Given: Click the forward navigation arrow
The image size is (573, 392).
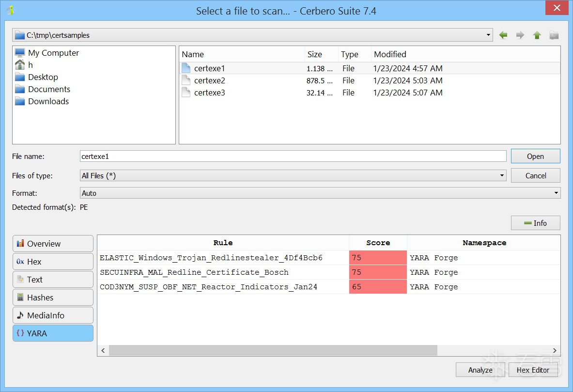Looking at the screenshot, I should 520,35.
